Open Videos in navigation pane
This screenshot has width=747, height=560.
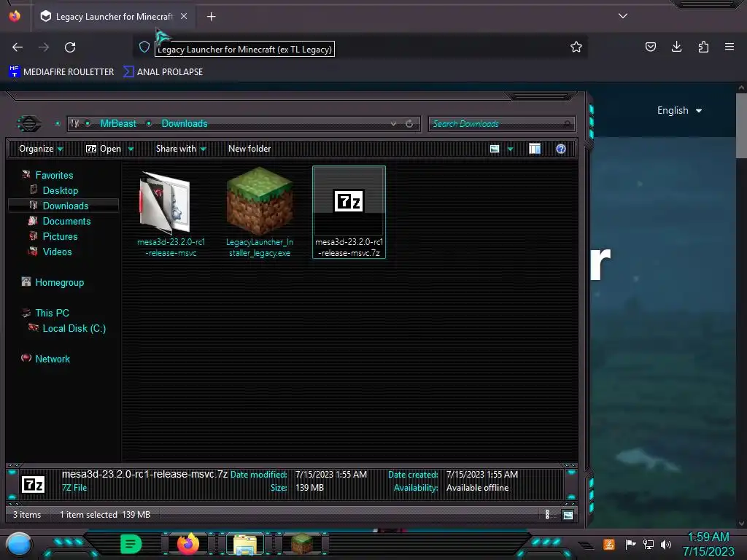point(57,252)
